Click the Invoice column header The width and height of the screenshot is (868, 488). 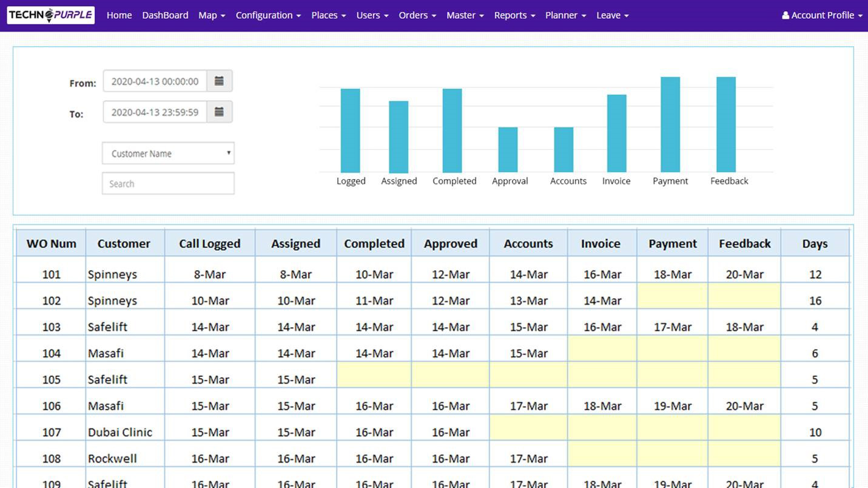click(x=601, y=243)
